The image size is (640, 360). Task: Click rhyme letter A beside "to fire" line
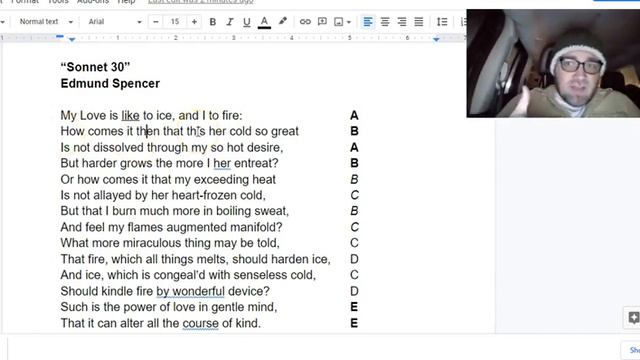pos(354,116)
